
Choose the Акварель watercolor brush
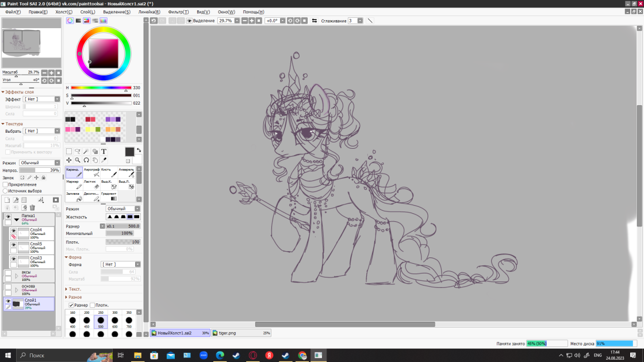pos(126,172)
